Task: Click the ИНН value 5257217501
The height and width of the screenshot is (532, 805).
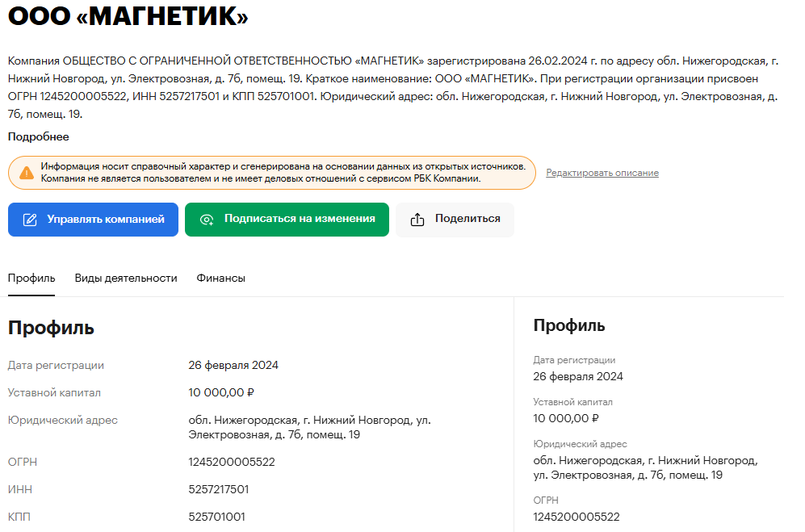Action: [219, 489]
